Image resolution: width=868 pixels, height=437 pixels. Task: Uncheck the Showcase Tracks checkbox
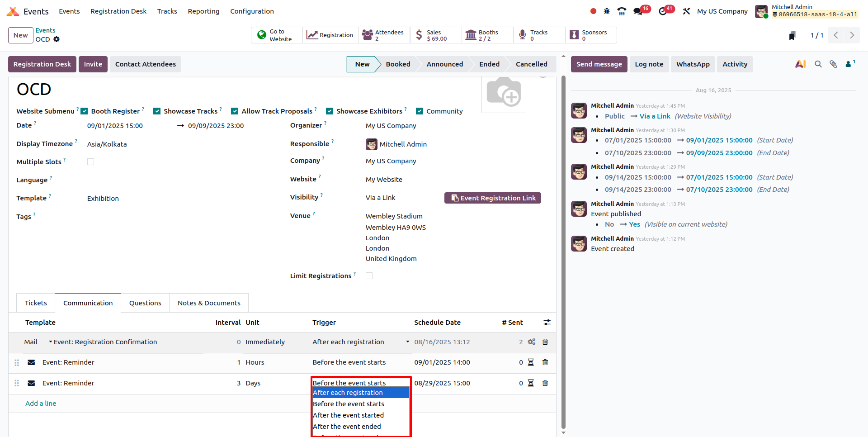coord(157,111)
